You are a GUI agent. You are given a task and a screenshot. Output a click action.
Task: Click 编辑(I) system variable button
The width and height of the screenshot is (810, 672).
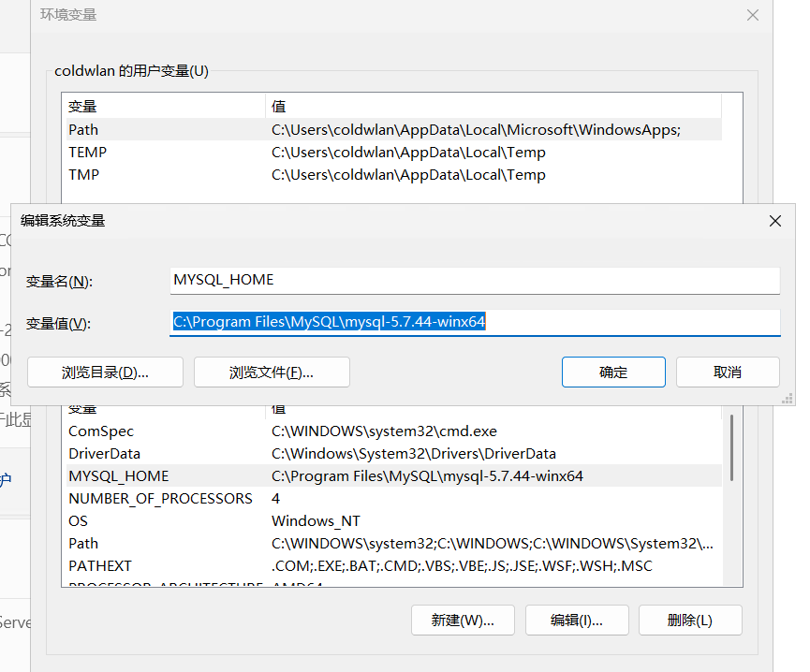576,620
